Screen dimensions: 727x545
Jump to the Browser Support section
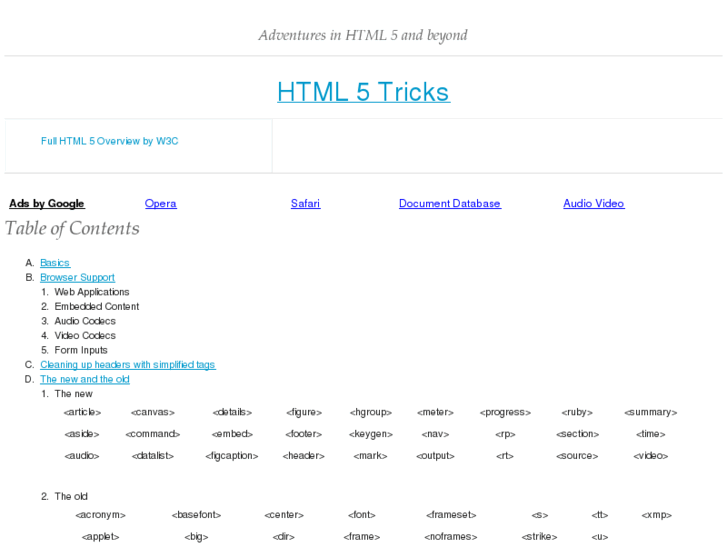coord(77,277)
